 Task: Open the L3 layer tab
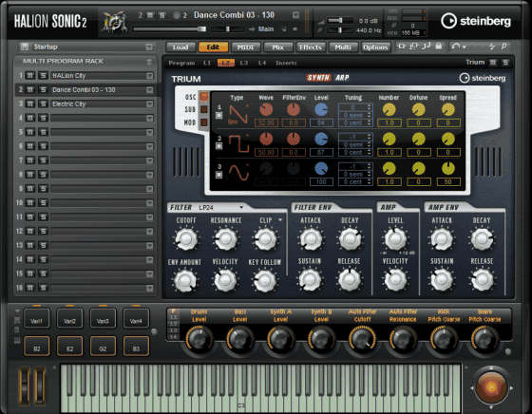pos(243,63)
